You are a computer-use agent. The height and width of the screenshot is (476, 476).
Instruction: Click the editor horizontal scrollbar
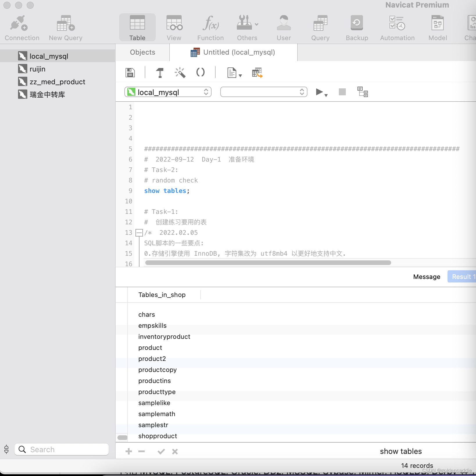268,263
